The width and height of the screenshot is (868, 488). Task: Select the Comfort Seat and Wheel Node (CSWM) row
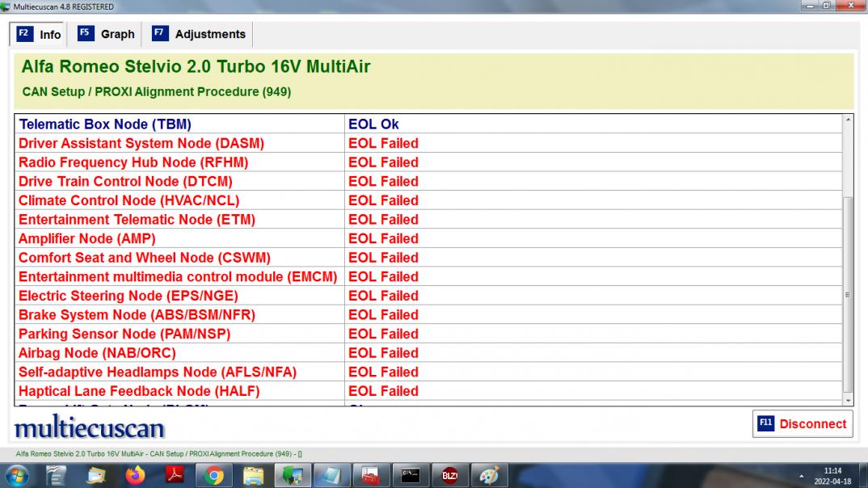coord(428,258)
